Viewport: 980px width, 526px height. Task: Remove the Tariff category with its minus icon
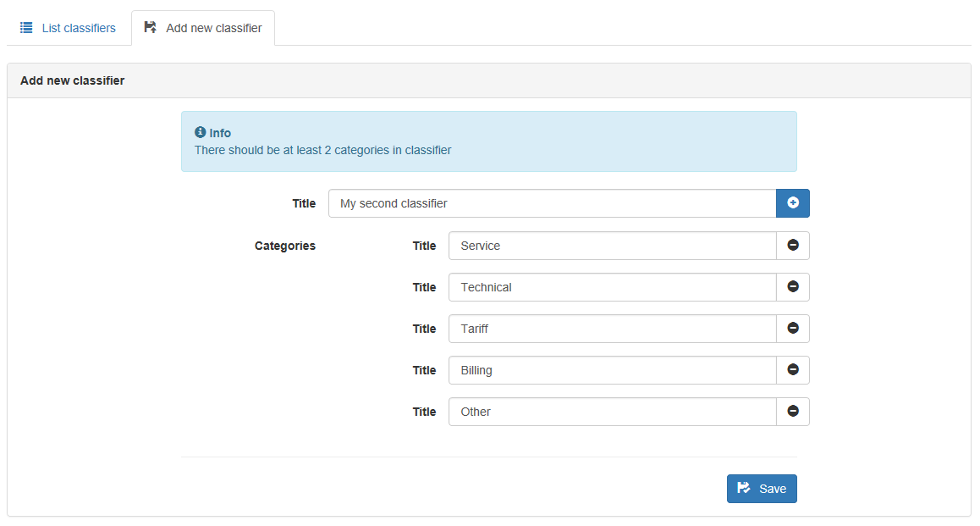(x=792, y=329)
